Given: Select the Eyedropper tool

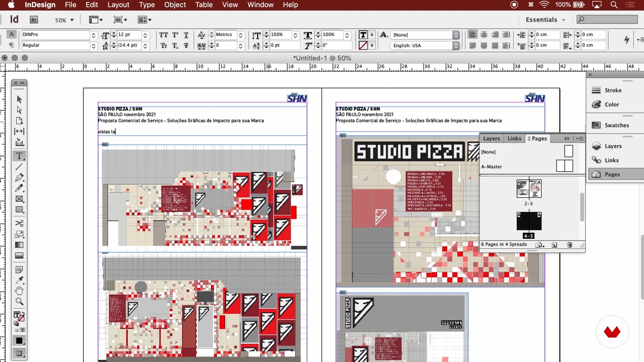Looking at the screenshot, I should click(19, 280).
